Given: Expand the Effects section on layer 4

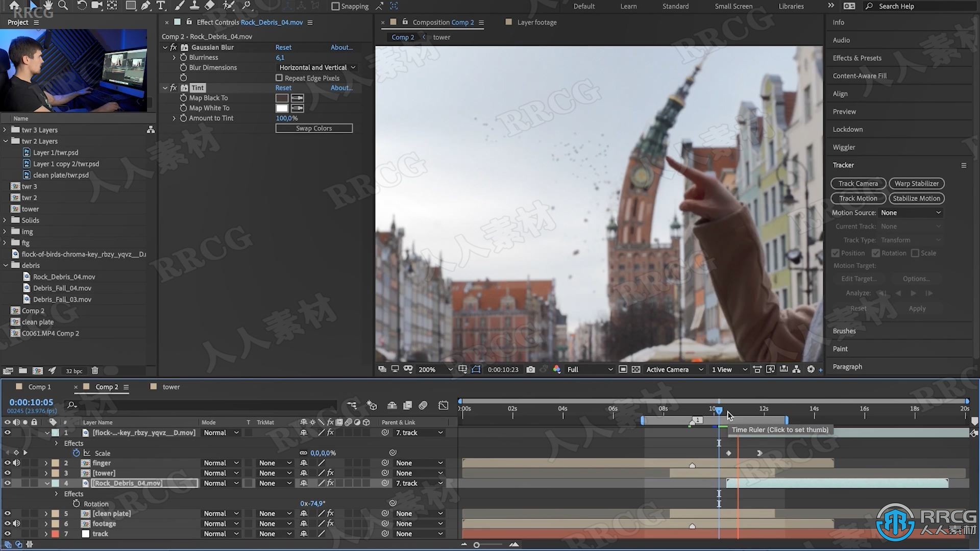Looking at the screenshot, I should coord(56,493).
